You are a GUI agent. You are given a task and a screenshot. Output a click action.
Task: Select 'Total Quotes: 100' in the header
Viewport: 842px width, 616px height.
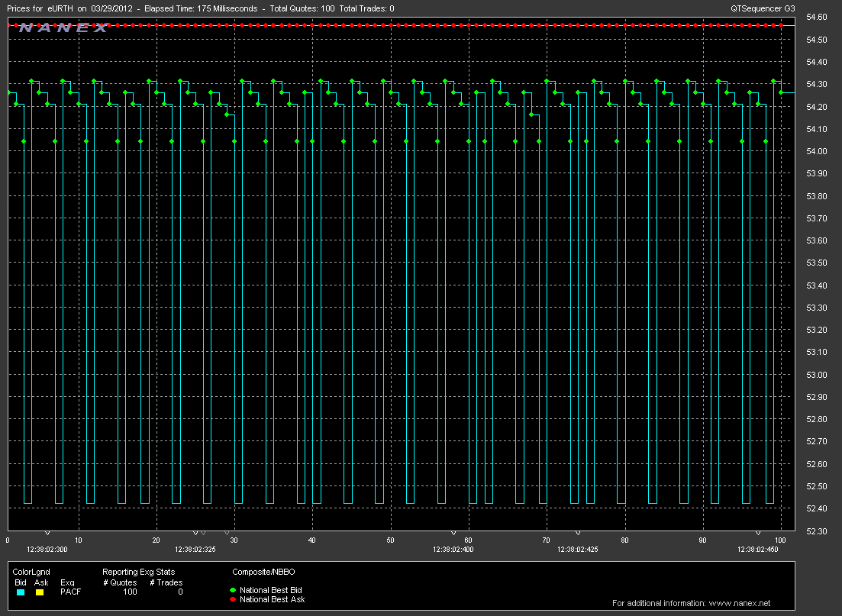(302, 8)
